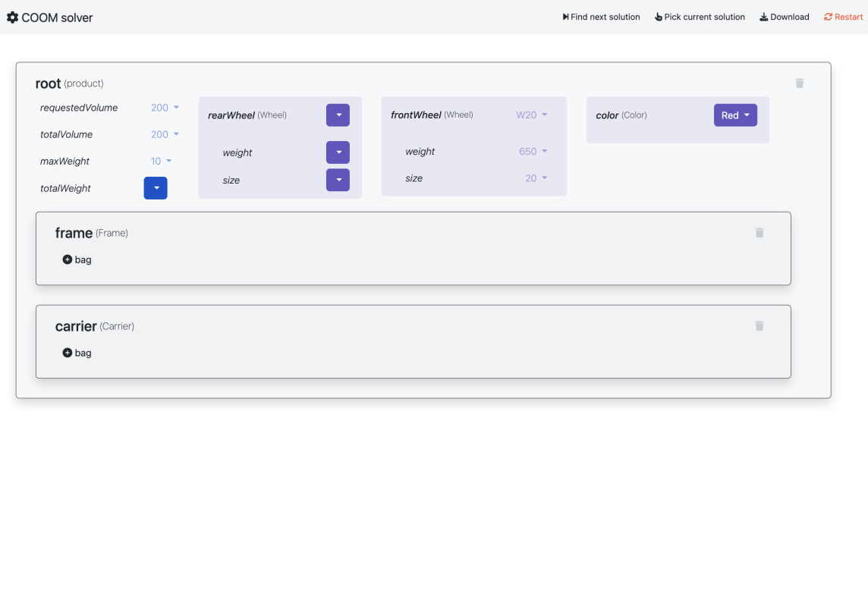Download the configuration
Viewport: 868px width, 591px height.
click(x=784, y=17)
